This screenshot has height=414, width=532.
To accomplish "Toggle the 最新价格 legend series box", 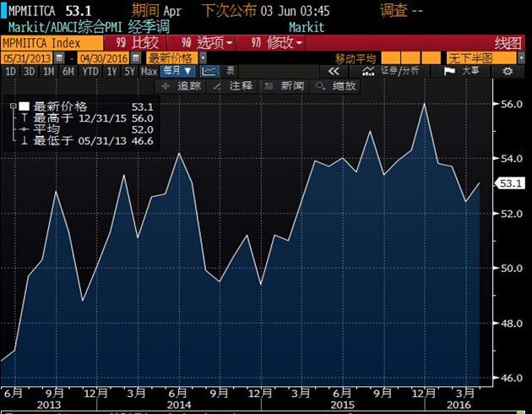I will pos(24,106).
